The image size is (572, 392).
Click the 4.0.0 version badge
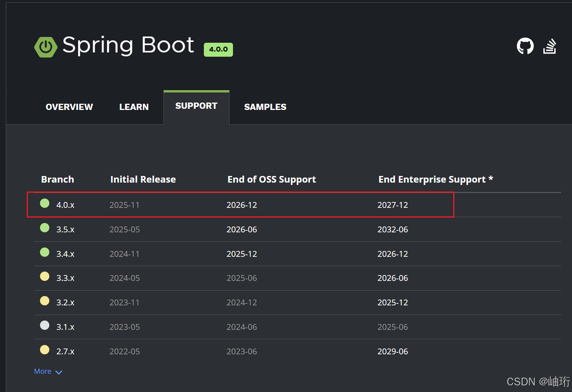point(218,49)
